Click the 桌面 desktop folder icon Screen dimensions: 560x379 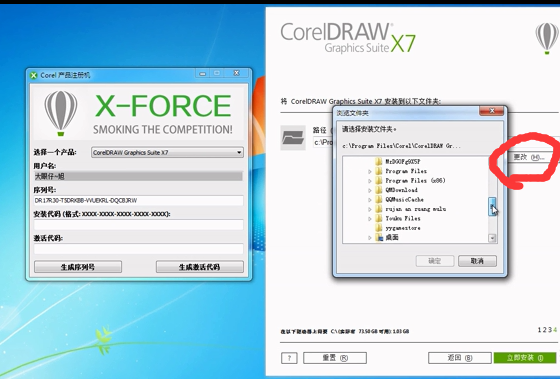point(379,238)
